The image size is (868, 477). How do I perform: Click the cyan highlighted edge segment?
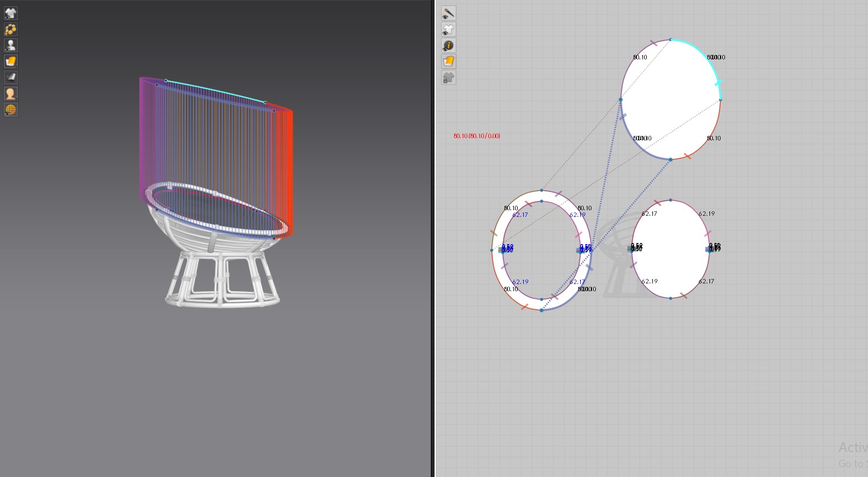705,55
